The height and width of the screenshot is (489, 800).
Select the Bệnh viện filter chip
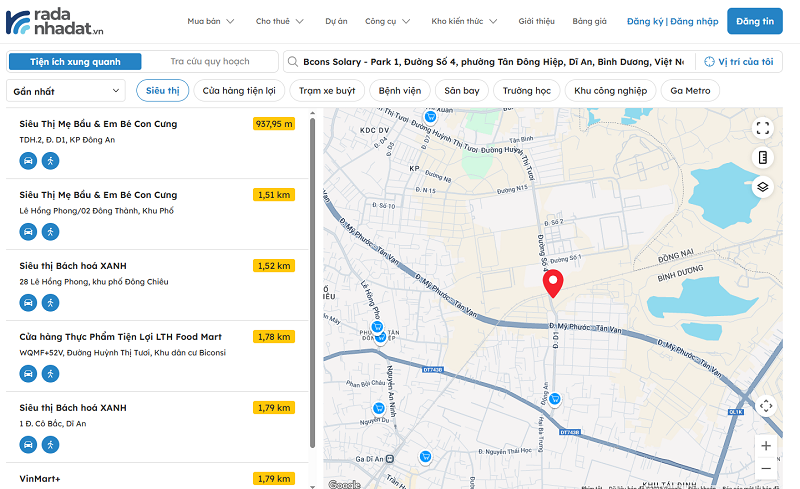click(x=398, y=91)
